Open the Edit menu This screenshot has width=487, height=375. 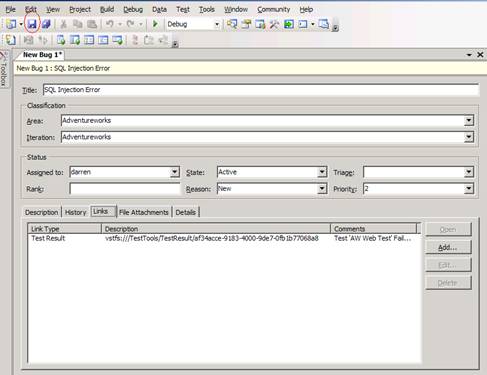click(x=31, y=9)
